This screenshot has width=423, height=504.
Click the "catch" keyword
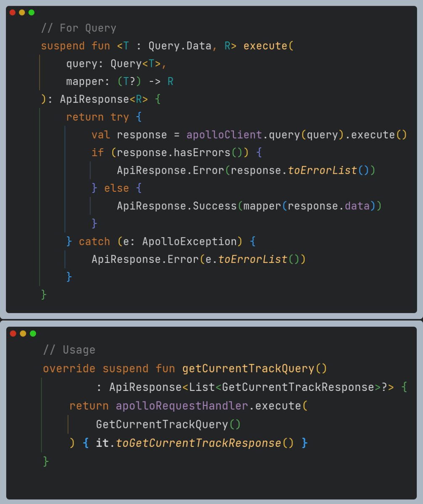pos(95,241)
